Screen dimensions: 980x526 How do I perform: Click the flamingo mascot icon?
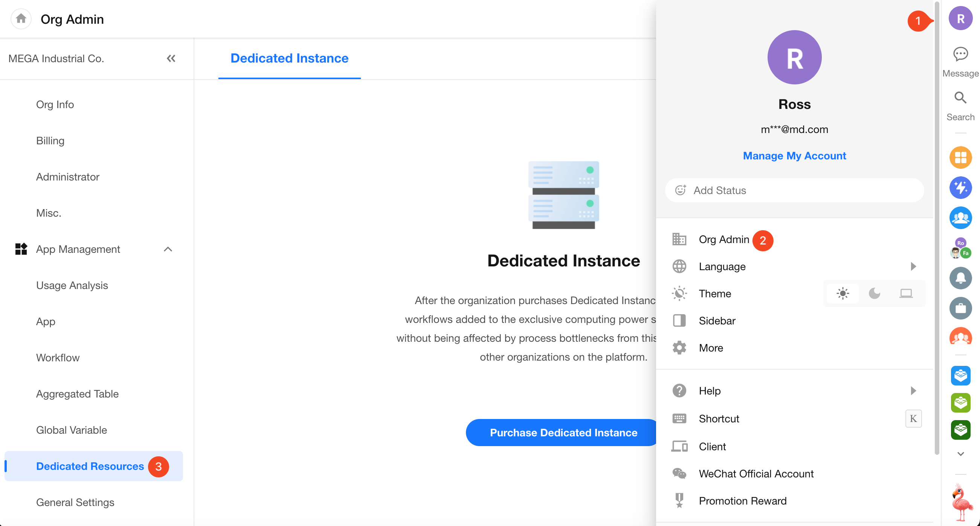(962, 502)
